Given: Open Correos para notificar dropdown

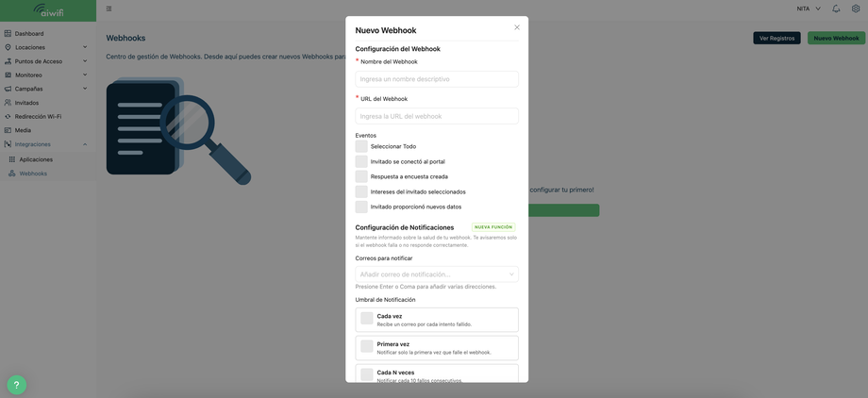Looking at the screenshot, I should click(x=437, y=274).
